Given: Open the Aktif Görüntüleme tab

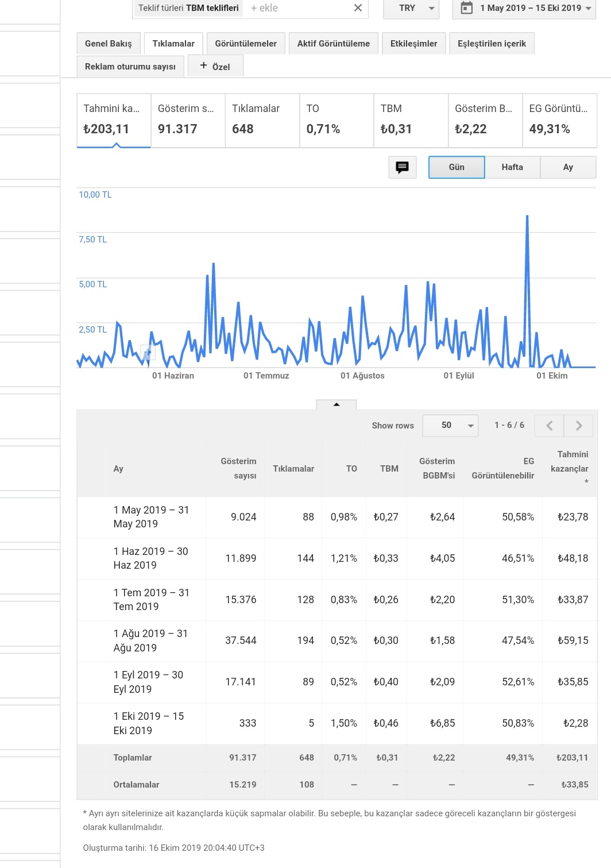Looking at the screenshot, I should 334,44.
